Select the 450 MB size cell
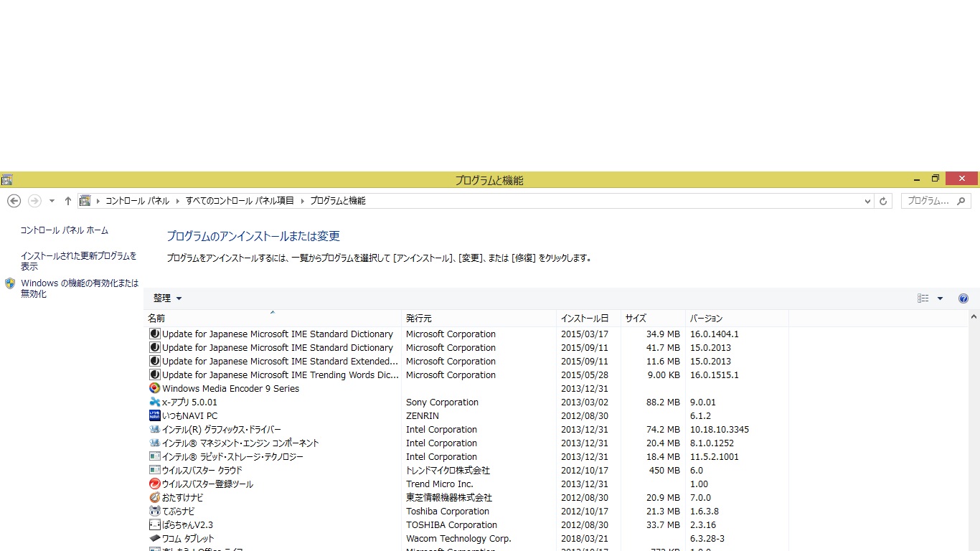 pos(664,471)
